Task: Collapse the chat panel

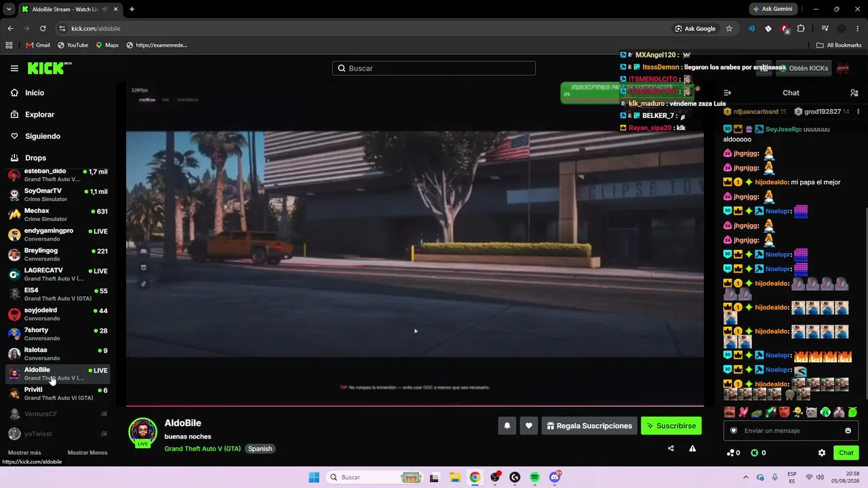Action: click(x=728, y=93)
